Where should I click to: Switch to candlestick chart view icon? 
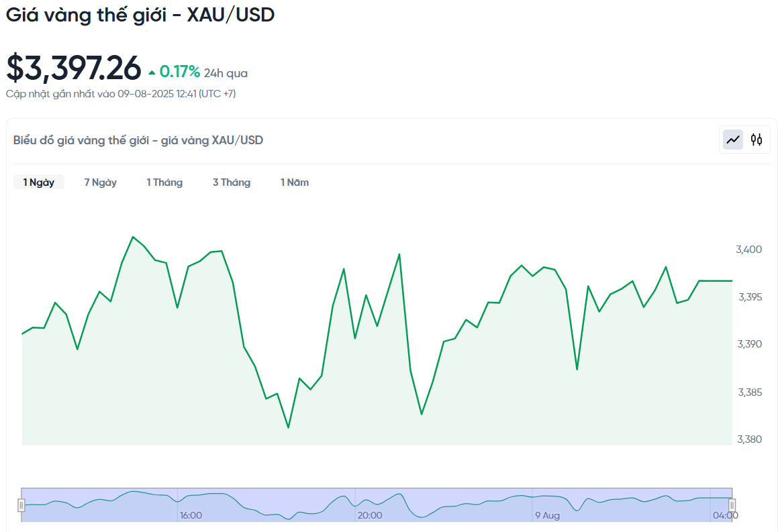(x=756, y=140)
